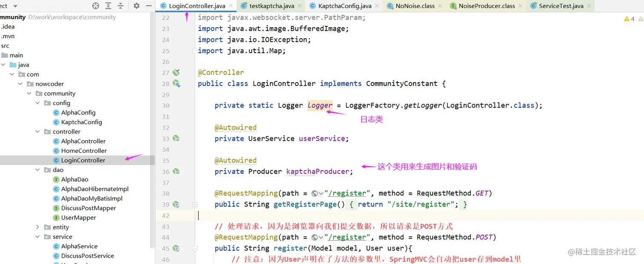Click the kaptchaProducer field name
The image size is (644, 264).
coord(318,171)
